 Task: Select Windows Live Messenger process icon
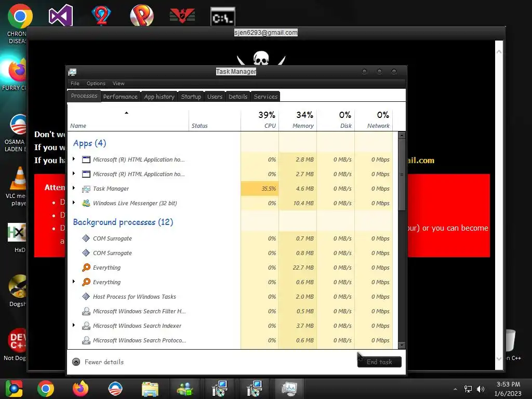click(x=86, y=203)
